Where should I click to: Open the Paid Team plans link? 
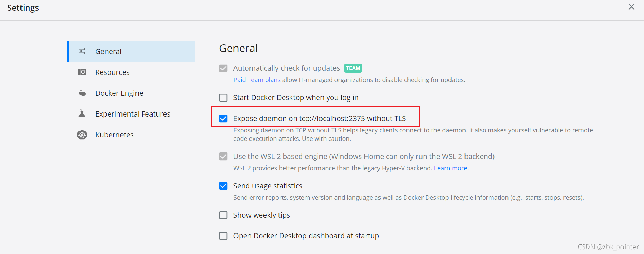pos(257,80)
